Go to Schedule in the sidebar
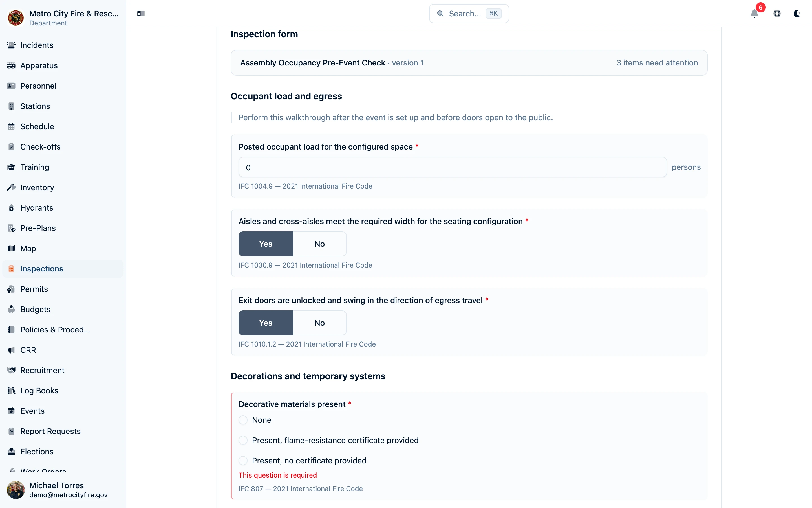 63,126
